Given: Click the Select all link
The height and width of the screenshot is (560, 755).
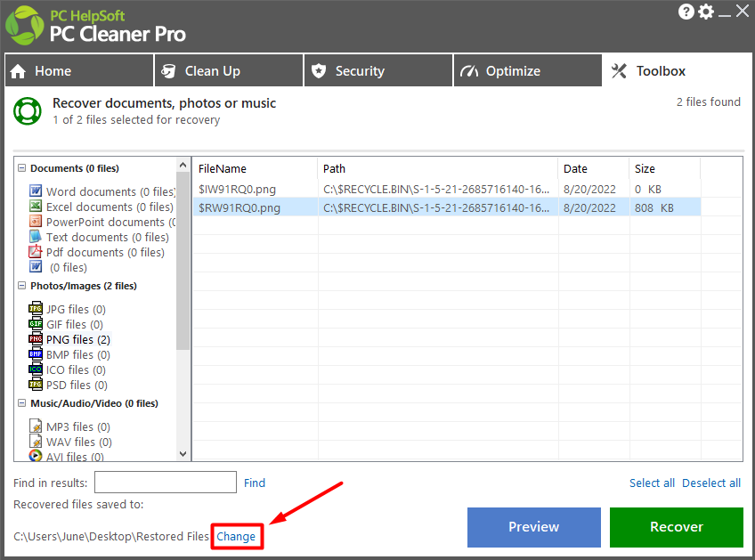Looking at the screenshot, I should coord(652,483).
